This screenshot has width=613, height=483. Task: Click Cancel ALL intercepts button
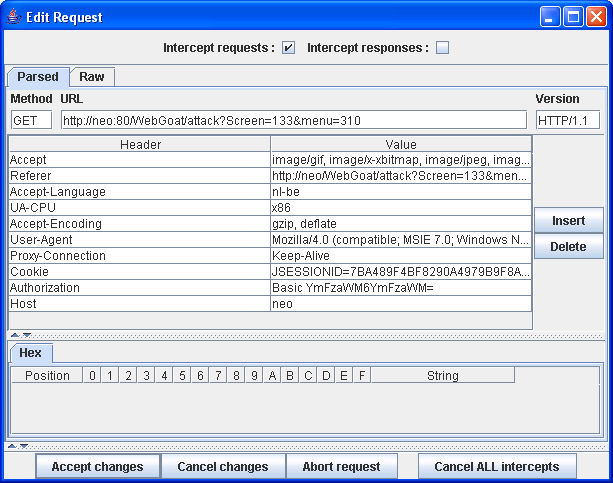point(497,467)
